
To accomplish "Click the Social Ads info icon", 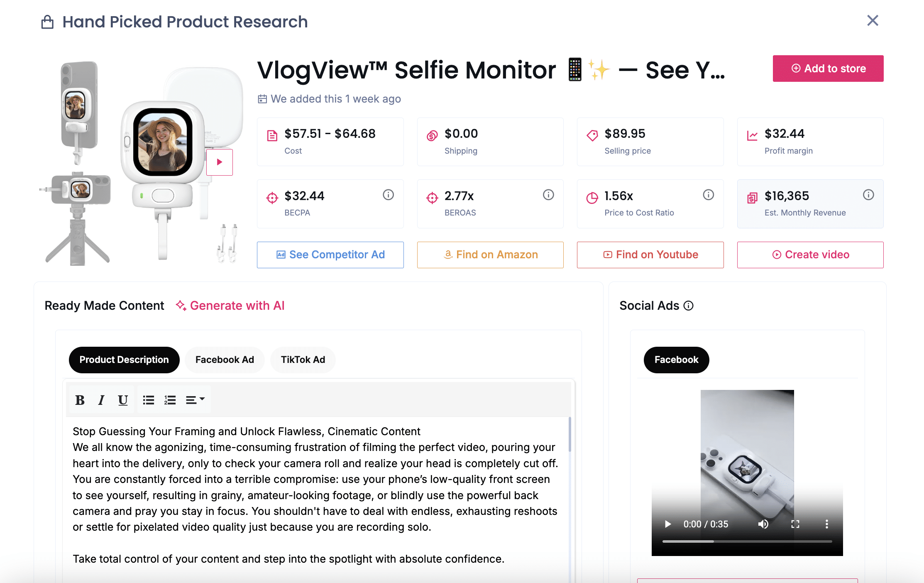I will 688,306.
